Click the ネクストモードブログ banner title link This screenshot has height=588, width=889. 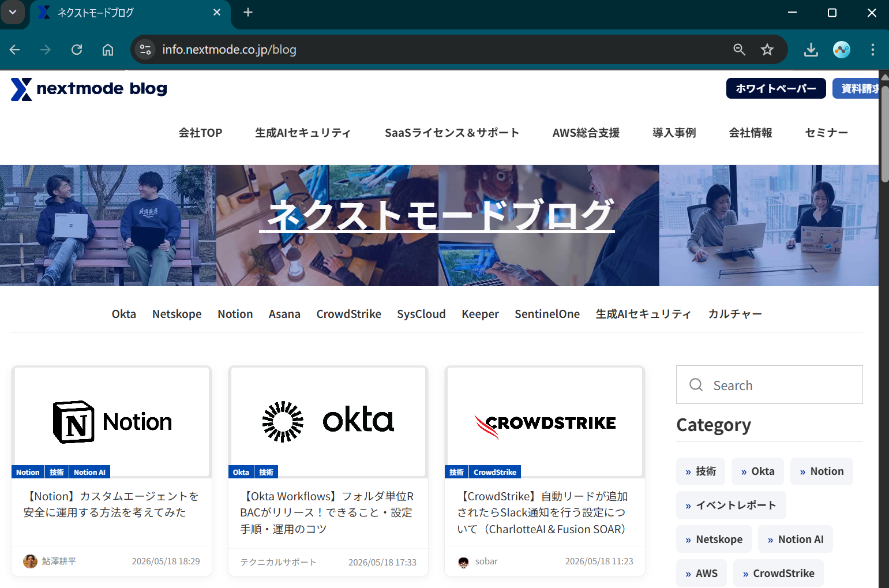[437, 215]
